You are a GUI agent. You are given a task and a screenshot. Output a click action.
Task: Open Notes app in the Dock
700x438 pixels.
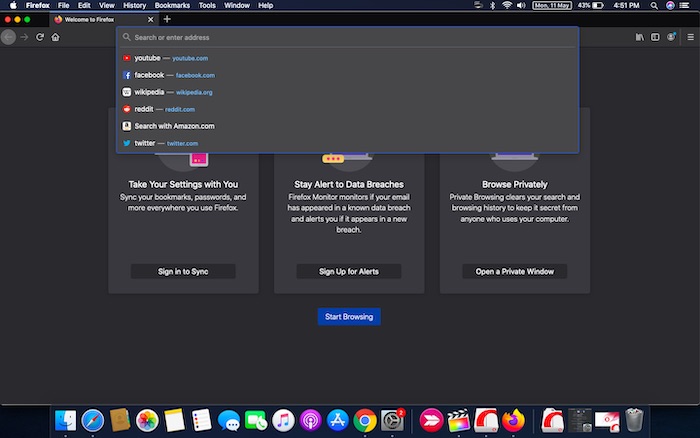click(x=174, y=421)
